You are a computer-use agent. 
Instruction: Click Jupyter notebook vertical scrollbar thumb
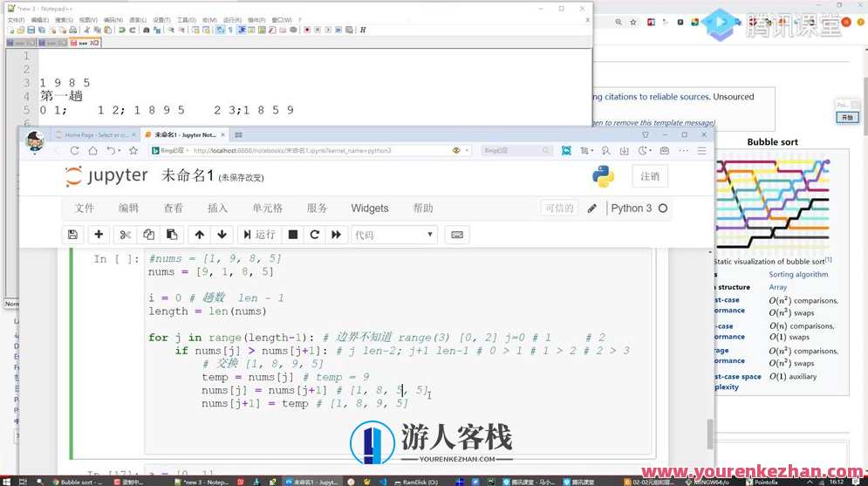[710, 435]
